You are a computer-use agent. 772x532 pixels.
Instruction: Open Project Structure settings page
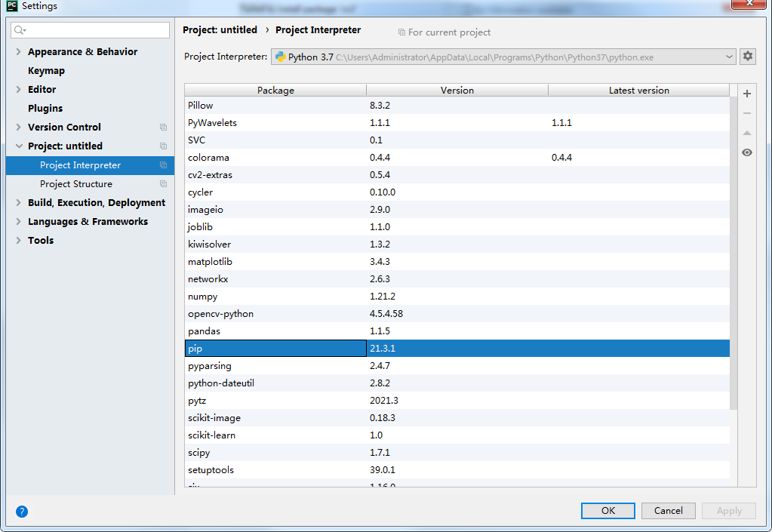(76, 183)
